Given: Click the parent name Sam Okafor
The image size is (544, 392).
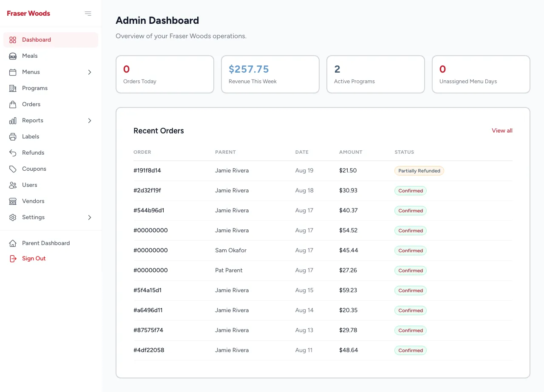Looking at the screenshot, I should [x=231, y=251].
